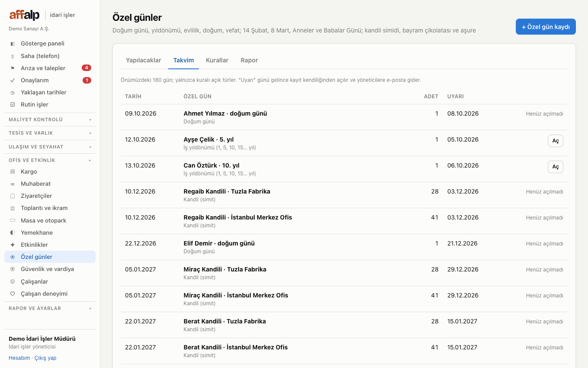Click the date 09.10.2026 in the Tarih column
The width and height of the screenshot is (588, 368).
141,113
